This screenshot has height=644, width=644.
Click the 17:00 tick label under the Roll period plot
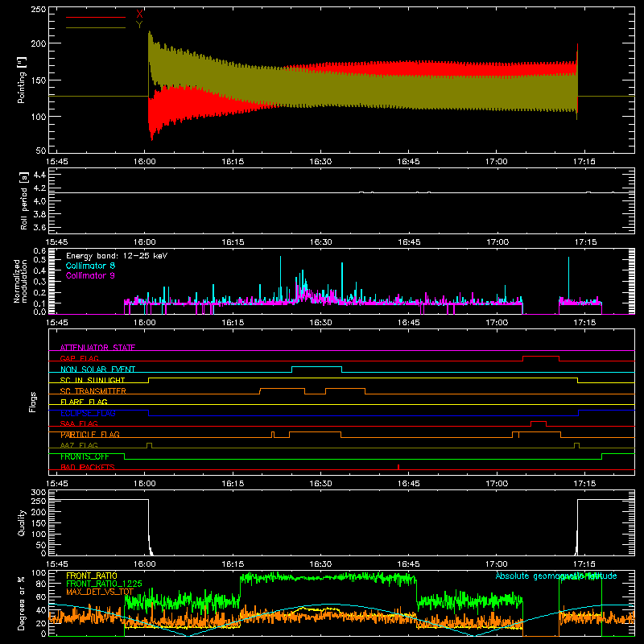coord(497,242)
